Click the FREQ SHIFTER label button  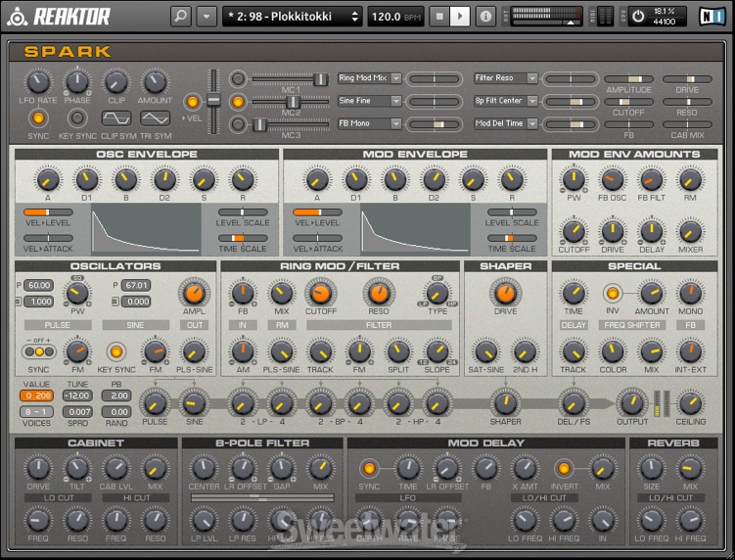pos(632,325)
